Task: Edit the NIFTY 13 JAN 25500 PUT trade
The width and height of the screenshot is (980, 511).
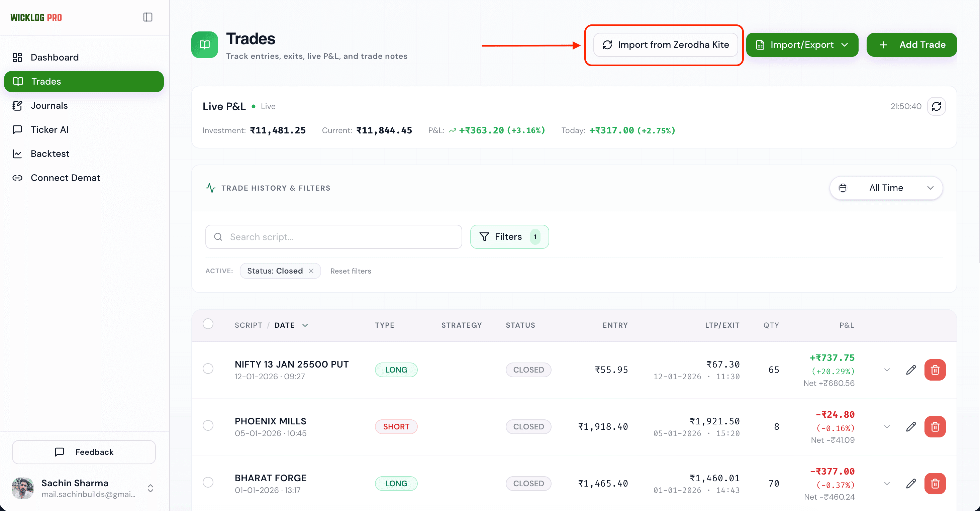Action: point(911,370)
